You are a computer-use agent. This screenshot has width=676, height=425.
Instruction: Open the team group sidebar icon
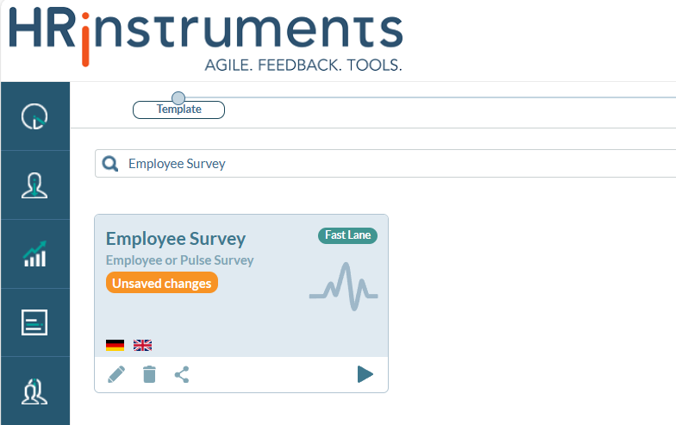[34, 391]
